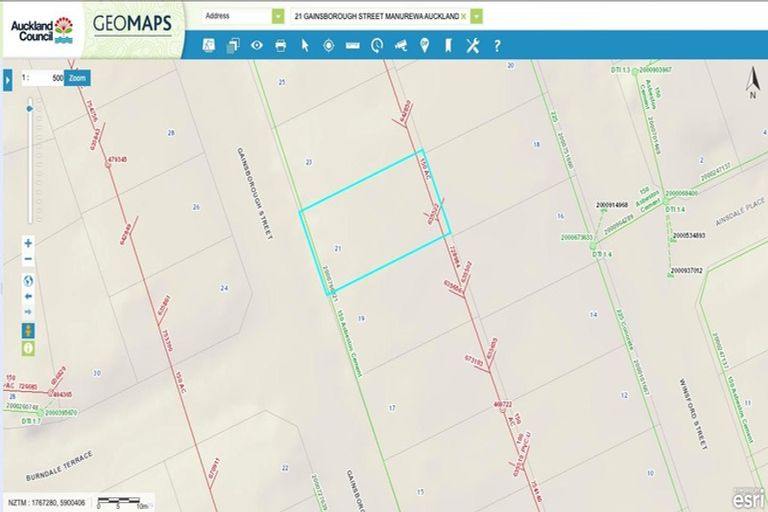Toggle the green info identify button
The image size is (768, 512).
point(28,348)
